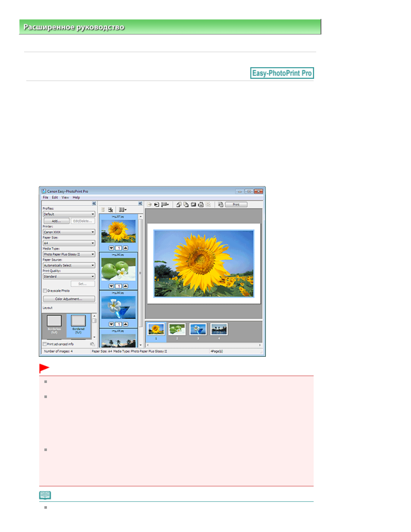Click the Canon Easy-PhotoPrint Pro title bar icon
The height and width of the screenshot is (532, 411).
[44, 191]
